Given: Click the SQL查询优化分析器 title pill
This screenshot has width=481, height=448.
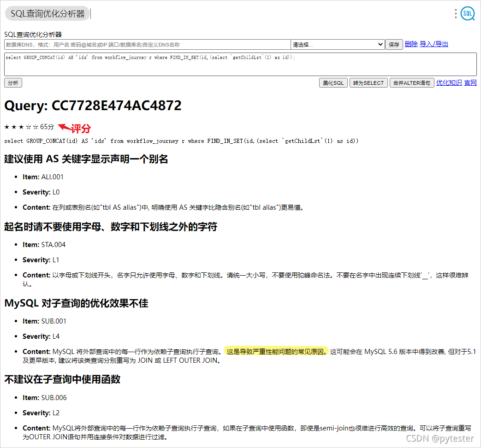Looking at the screenshot, I should pos(48,13).
